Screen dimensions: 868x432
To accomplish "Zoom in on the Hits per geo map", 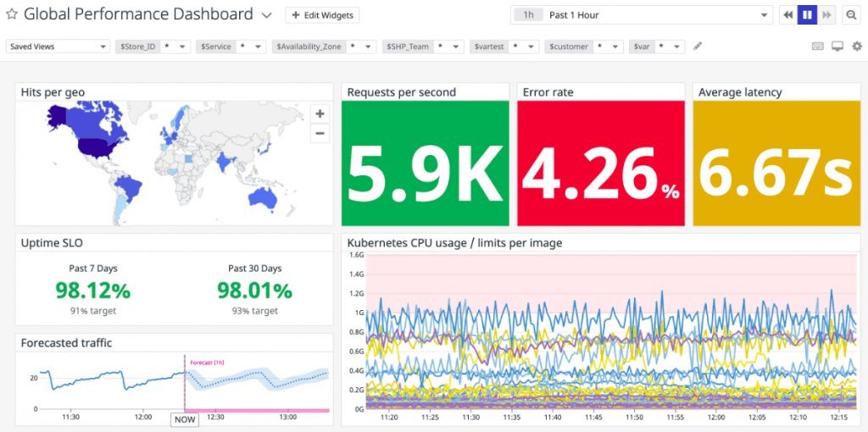I will (x=320, y=114).
